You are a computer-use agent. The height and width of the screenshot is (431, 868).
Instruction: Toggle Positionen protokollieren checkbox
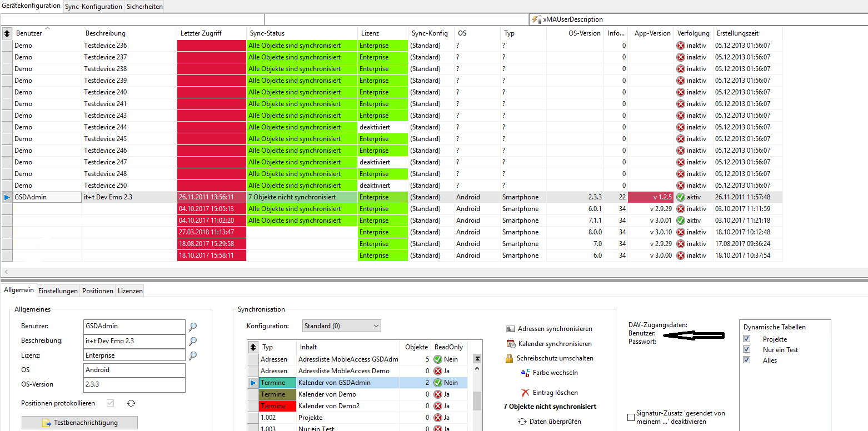[110, 403]
